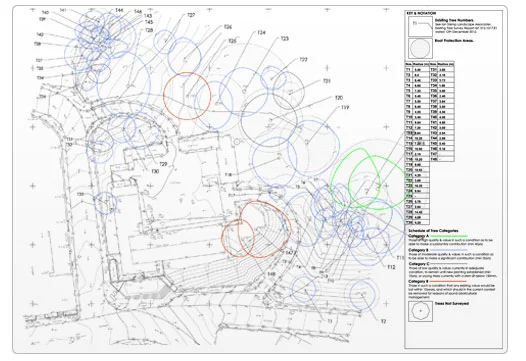Click the 'KEY & NOTATION' heading
The height and width of the screenshot is (361, 526).
click(421, 13)
